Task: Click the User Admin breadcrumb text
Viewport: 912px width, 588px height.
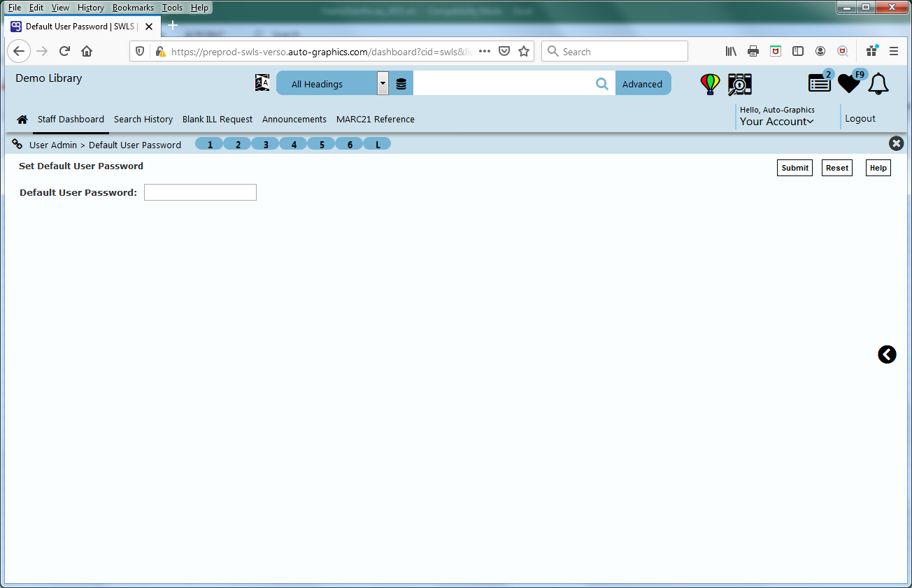Action: (x=53, y=145)
